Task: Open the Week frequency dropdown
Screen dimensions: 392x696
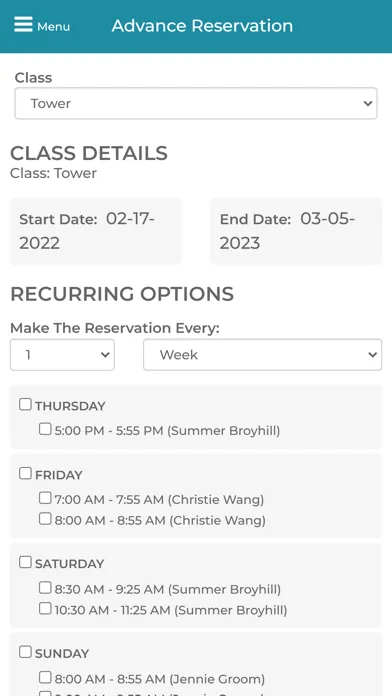Action: tap(262, 355)
